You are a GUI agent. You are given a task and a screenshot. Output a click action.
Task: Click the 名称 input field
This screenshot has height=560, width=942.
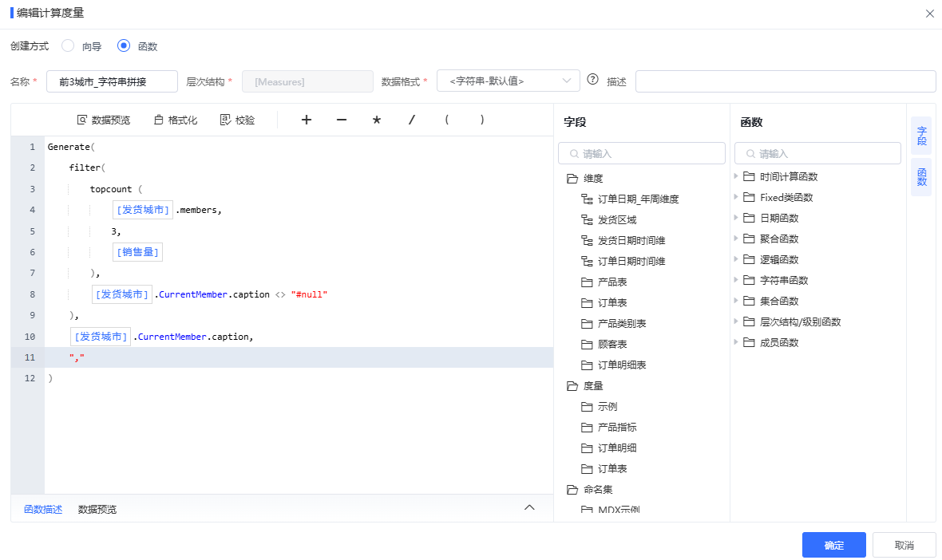pos(112,81)
